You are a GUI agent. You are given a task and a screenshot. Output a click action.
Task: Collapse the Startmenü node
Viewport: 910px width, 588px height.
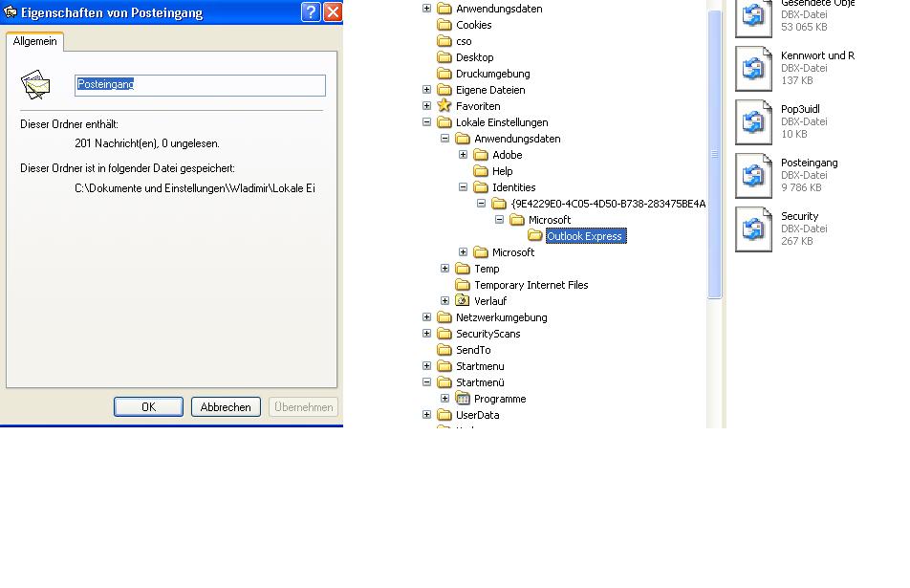pyautogui.click(x=426, y=381)
